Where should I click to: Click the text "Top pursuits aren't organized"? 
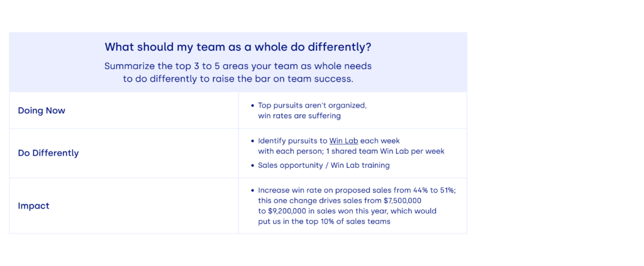[312, 105]
